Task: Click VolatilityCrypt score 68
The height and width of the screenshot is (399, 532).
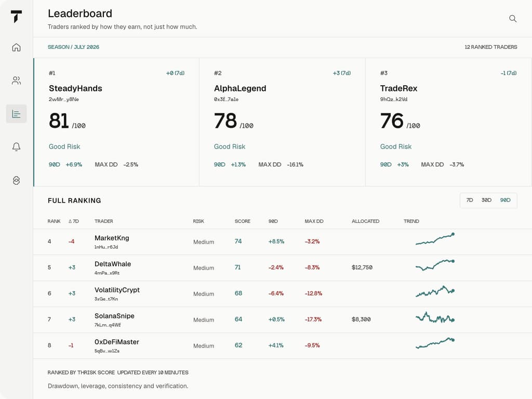Action: (x=238, y=293)
